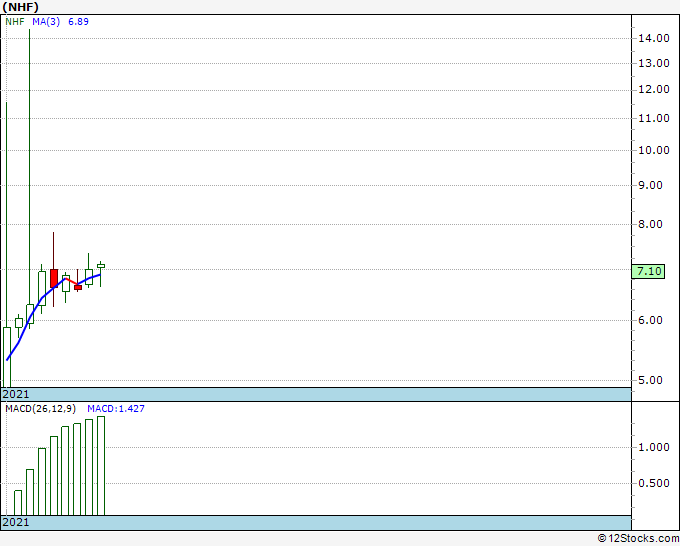Click the 1.000 MACD axis label

pos(654,447)
